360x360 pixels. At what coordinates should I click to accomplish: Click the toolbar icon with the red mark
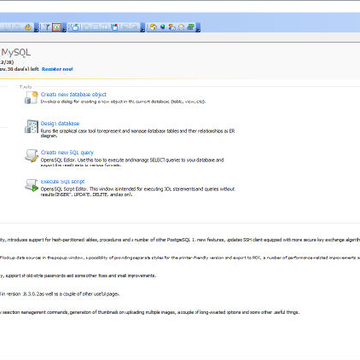click(x=115, y=27)
